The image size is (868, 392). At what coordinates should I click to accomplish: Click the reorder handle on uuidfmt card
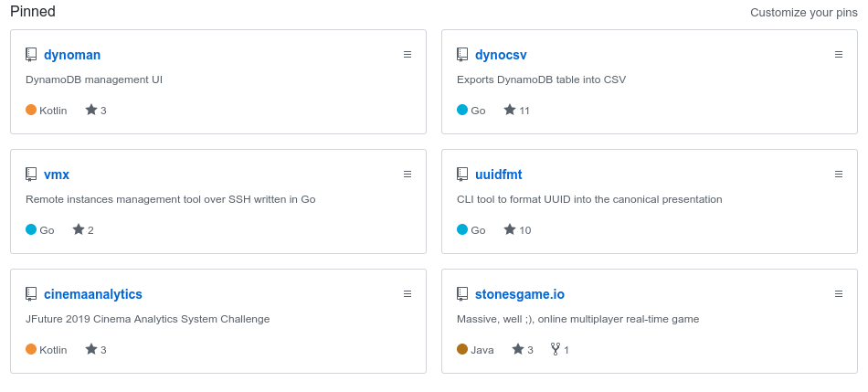839,174
